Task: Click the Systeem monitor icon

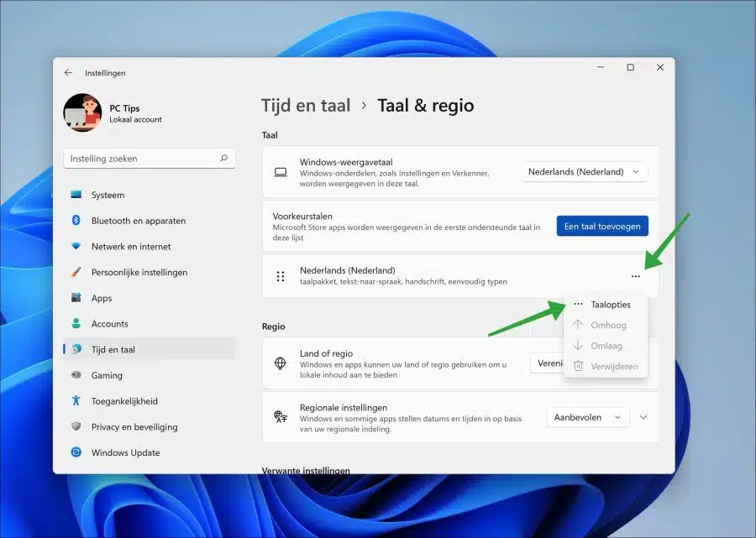Action: point(76,195)
